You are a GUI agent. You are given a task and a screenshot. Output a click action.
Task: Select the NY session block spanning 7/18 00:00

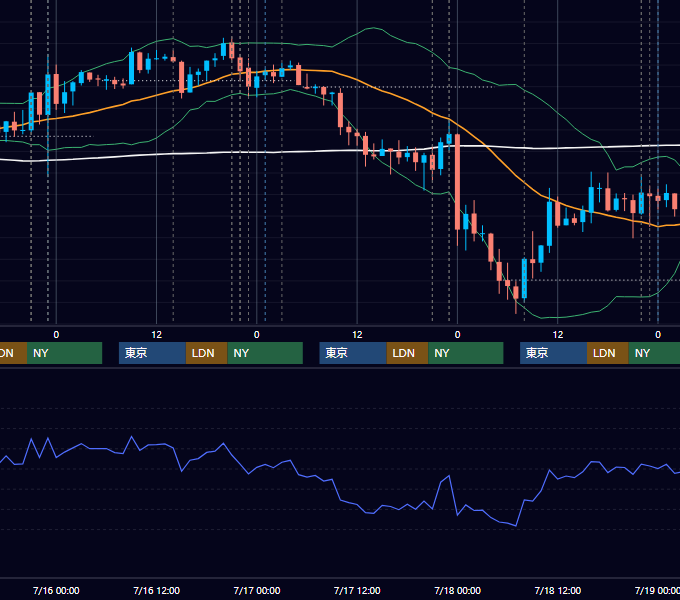(466, 353)
